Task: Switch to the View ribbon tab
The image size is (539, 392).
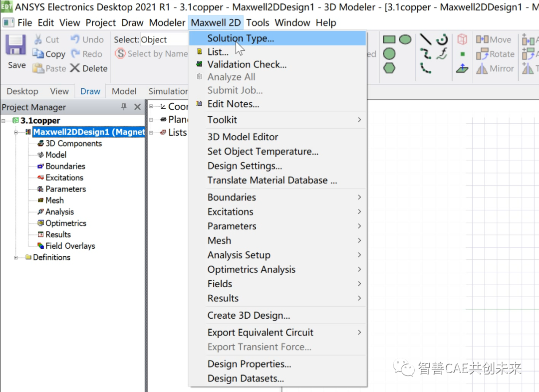Action: (59, 91)
